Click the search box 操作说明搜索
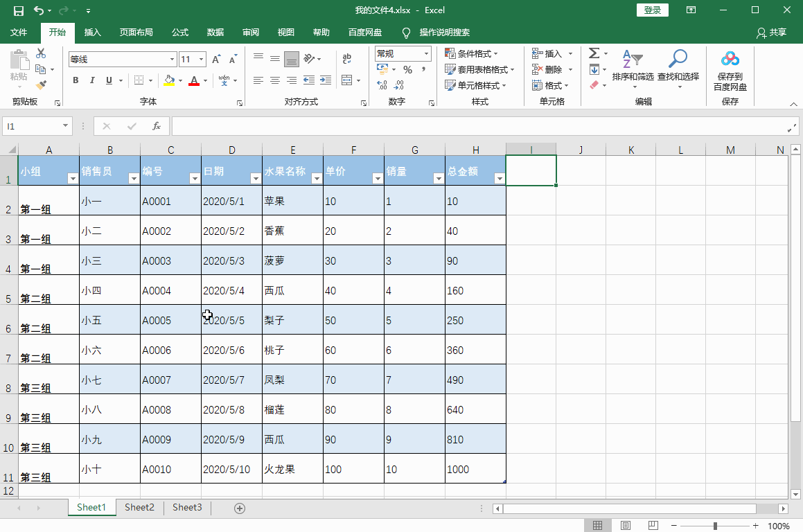This screenshot has height=532, width=803. point(445,33)
